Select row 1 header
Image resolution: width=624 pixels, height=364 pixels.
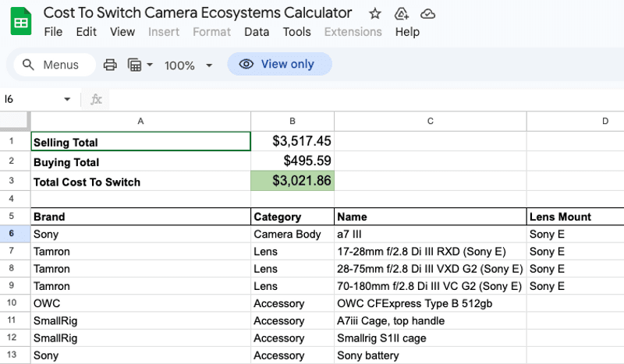[15, 141]
